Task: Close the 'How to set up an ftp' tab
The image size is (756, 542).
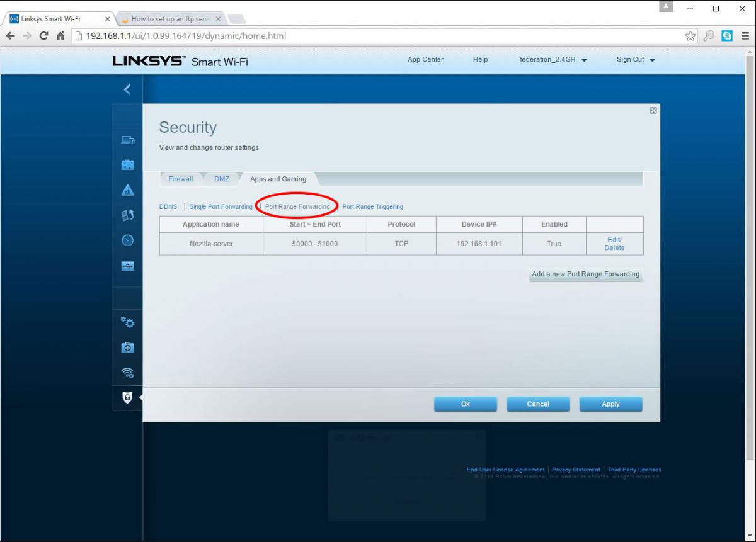Action: point(218,19)
